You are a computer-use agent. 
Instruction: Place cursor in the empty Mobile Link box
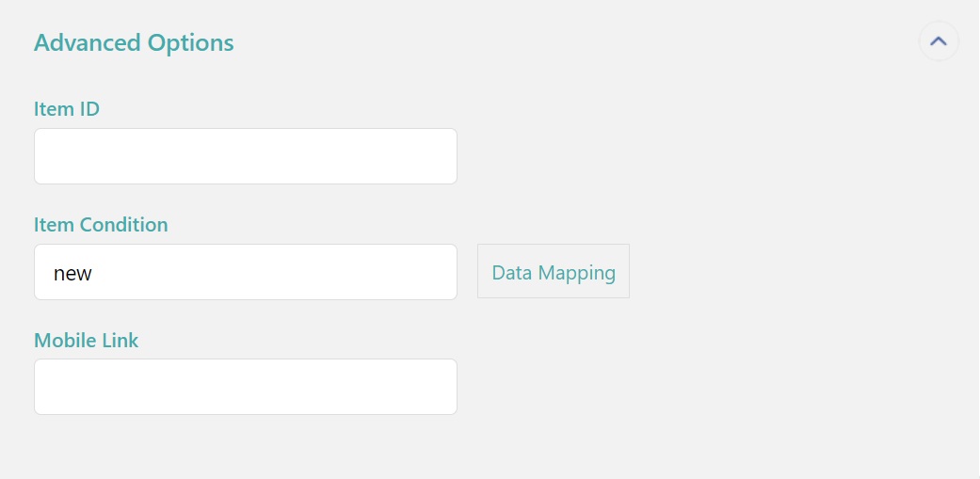coord(245,387)
